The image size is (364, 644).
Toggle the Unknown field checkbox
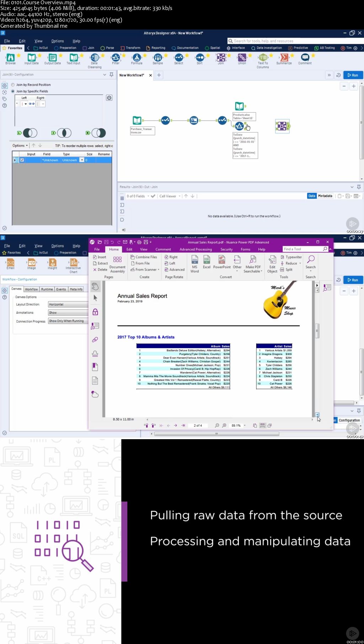coord(22,160)
